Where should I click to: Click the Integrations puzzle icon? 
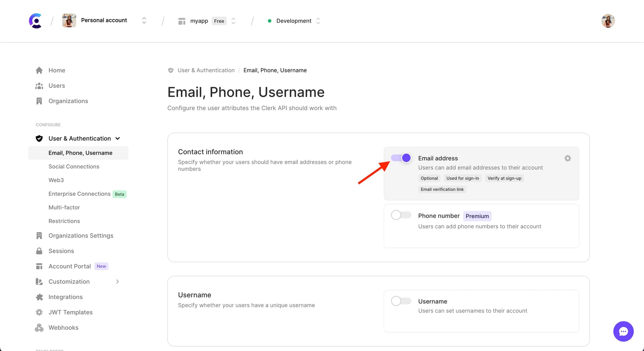39,297
